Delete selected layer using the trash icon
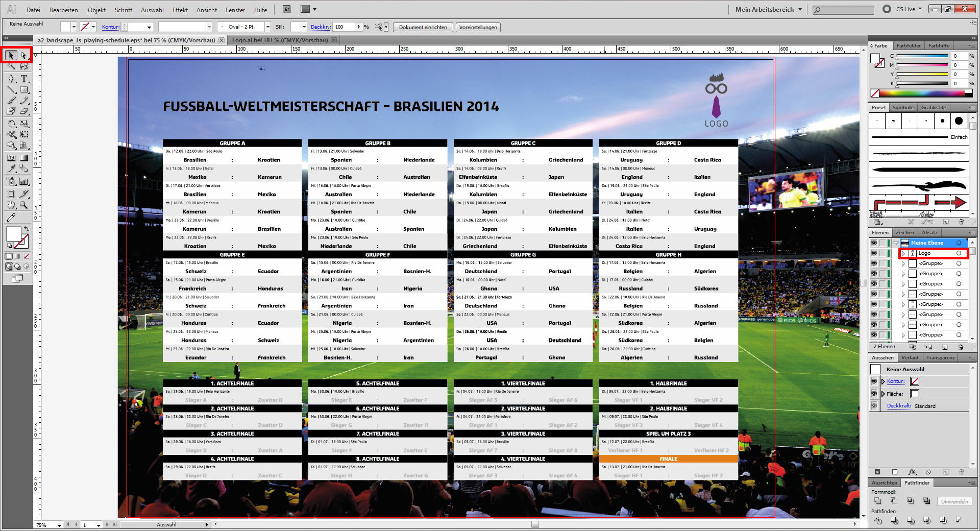 [x=962, y=347]
